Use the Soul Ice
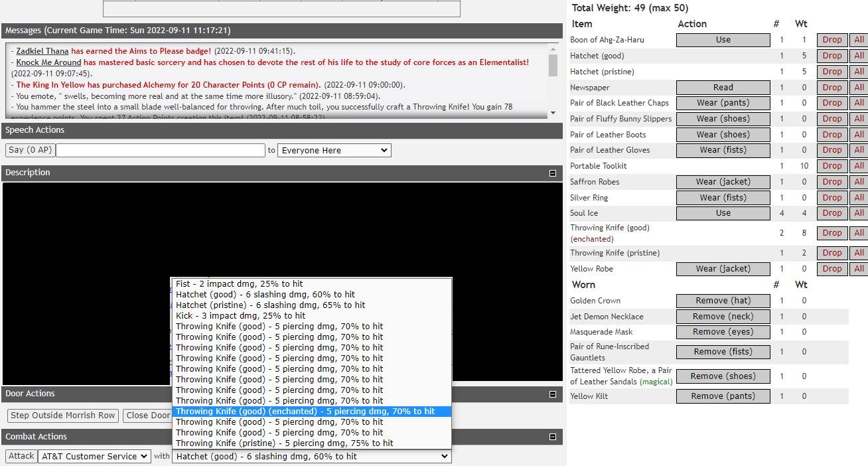Viewport: 868px width, 466px height. click(x=723, y=213)
